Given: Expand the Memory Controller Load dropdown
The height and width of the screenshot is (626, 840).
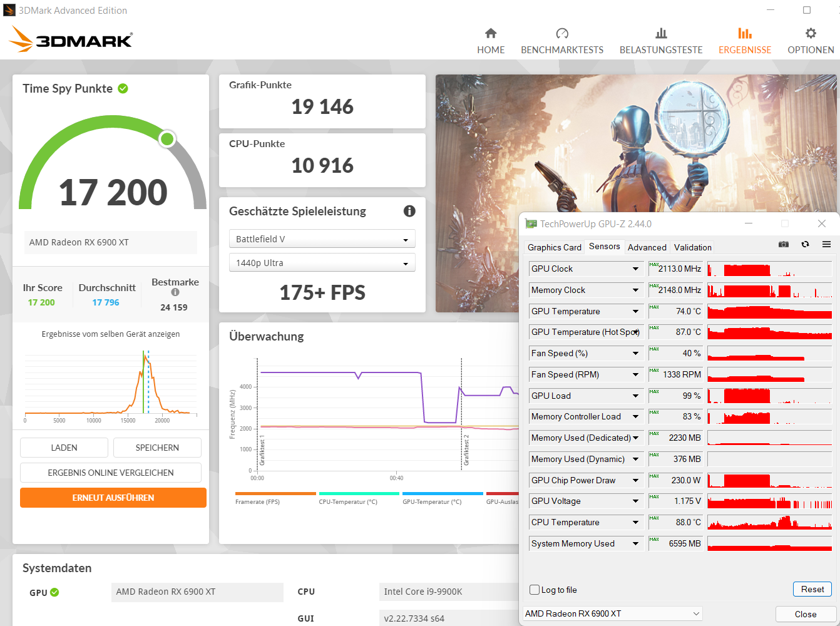Looking at the screenshot, I should [635, 416].
